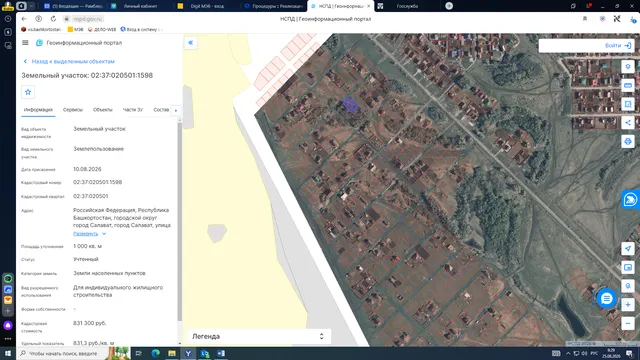Open Windows Start menu

(x=8, y=353)
